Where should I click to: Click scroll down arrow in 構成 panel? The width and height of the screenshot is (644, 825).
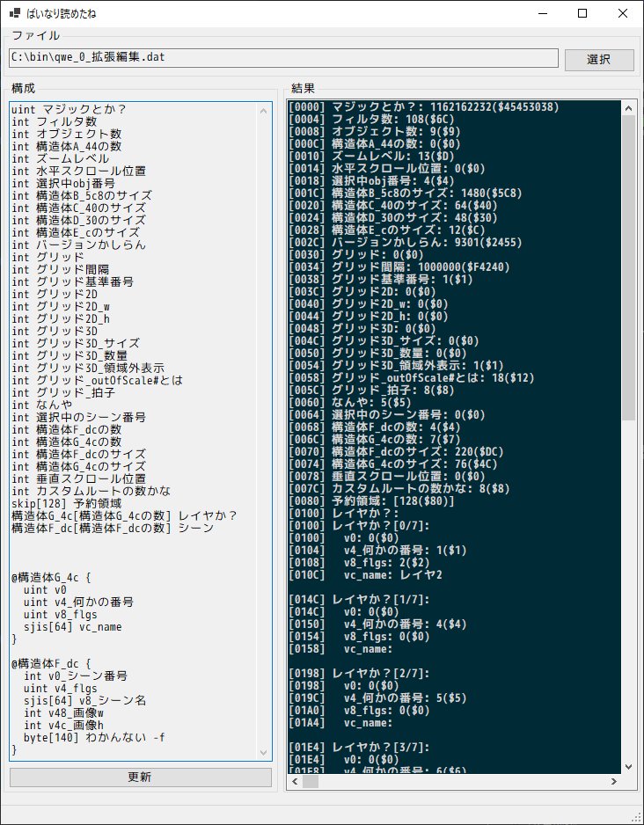[264, 753]
